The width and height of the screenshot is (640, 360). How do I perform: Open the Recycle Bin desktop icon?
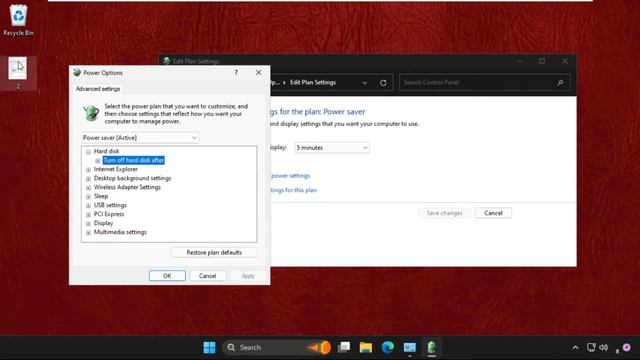point(18,20)
